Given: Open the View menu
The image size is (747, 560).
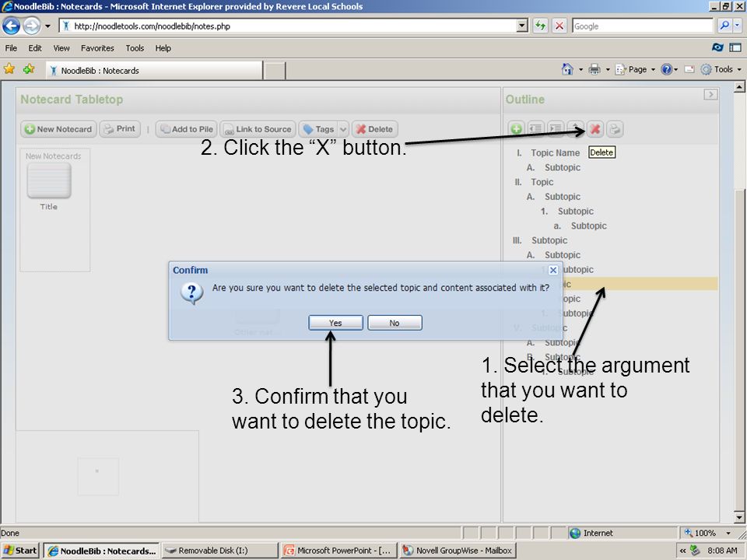Looking at the screenshot, I should click(x=61, y=48).
